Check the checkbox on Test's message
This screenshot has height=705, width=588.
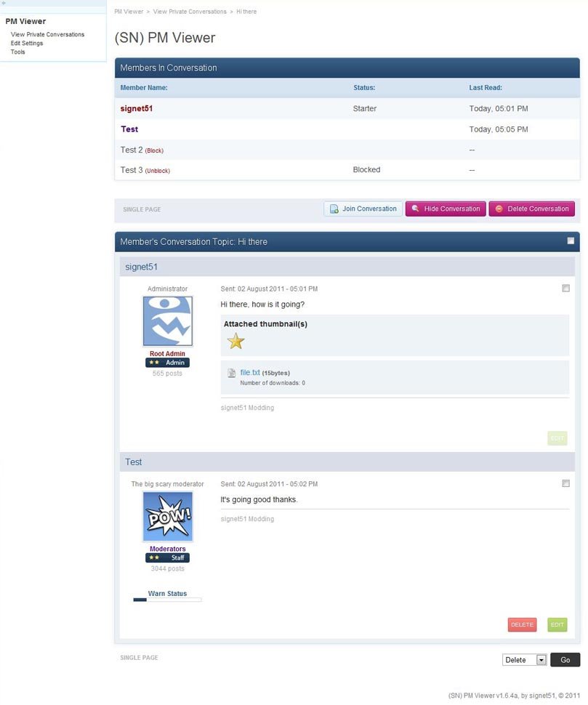(x=565, y=483)
